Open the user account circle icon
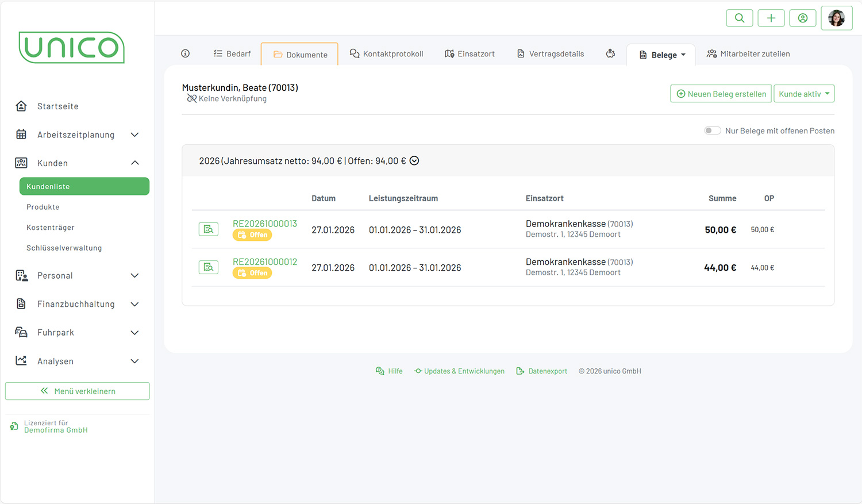The width and height of the screenshot is (862, 504). click(802, 18)
